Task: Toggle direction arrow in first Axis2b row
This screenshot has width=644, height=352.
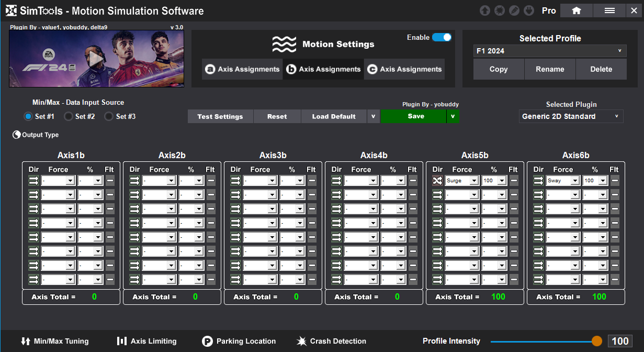Action: 134,180
